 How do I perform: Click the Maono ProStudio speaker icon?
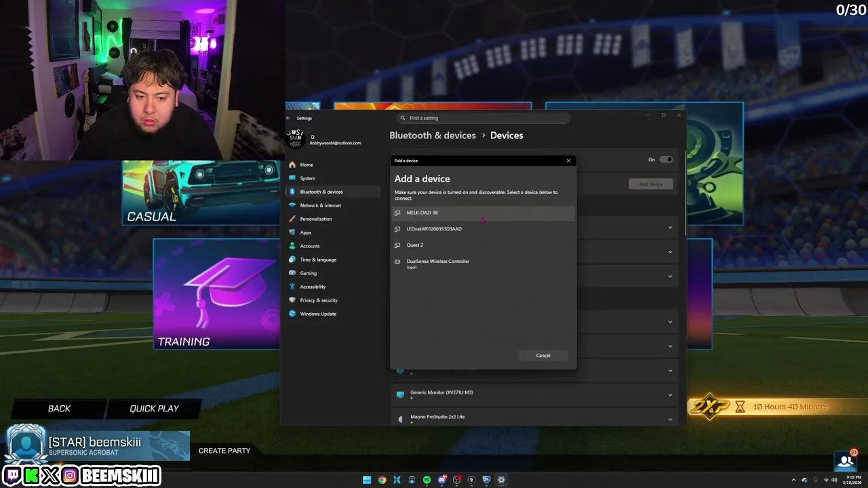[400, 419]
